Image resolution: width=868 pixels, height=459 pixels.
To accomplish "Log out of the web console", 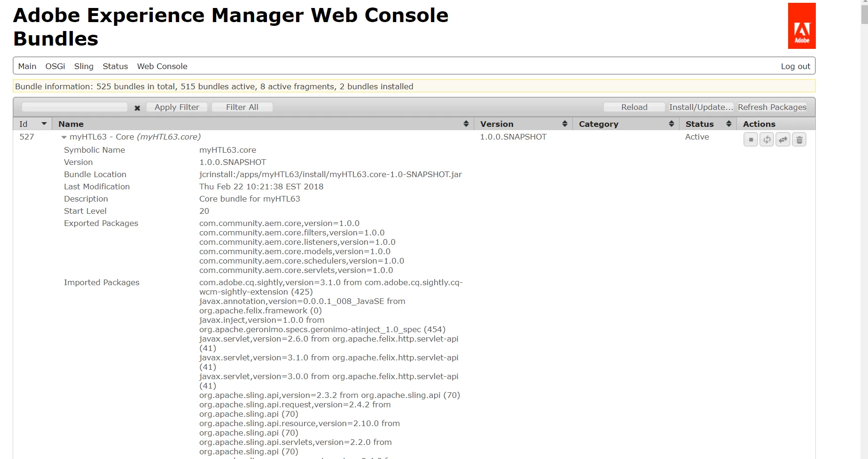I will pyautogui.click(x=795, y=66).
